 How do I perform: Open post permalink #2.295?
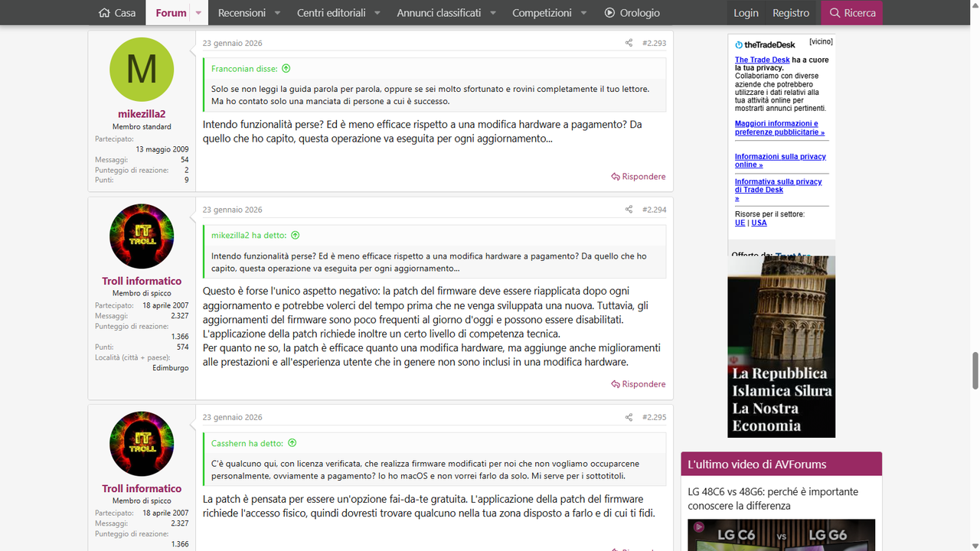pyautogui.click(x=654, y=418)
